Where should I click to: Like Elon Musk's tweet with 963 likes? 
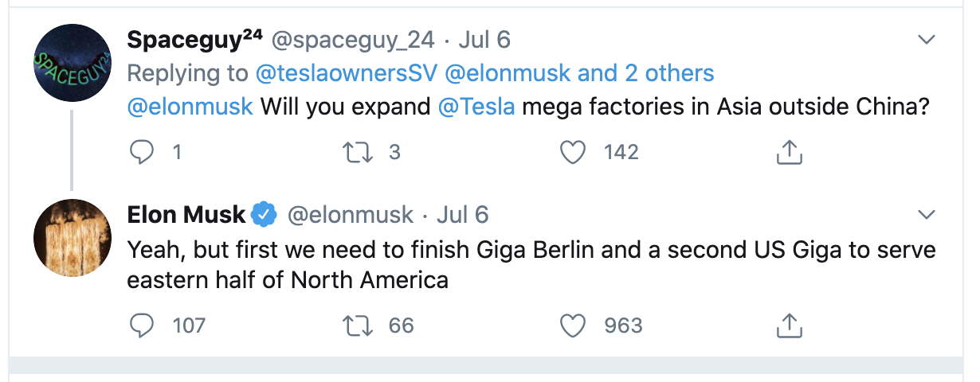tap(573, 325)
